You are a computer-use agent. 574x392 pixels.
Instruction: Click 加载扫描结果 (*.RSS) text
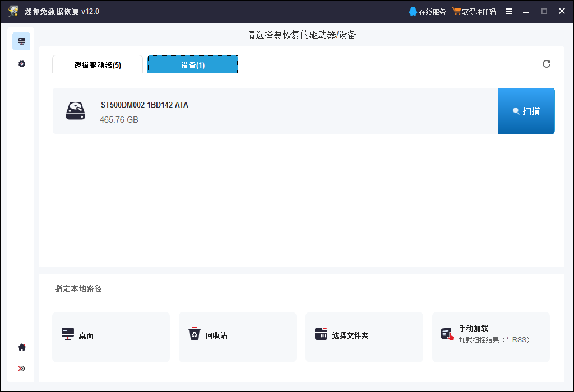[494, 340]
